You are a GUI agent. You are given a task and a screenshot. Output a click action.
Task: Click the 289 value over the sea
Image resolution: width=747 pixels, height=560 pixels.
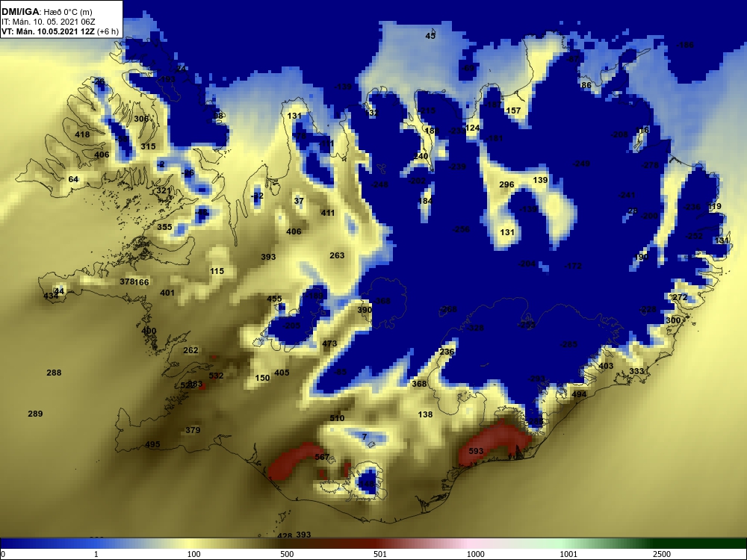coord(35,414)
